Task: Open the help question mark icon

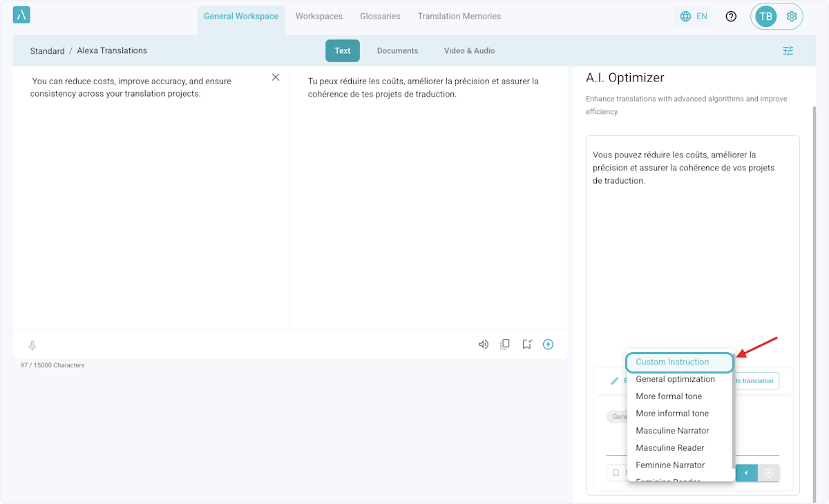Action: pyautogui.click(x=731, y=17)
